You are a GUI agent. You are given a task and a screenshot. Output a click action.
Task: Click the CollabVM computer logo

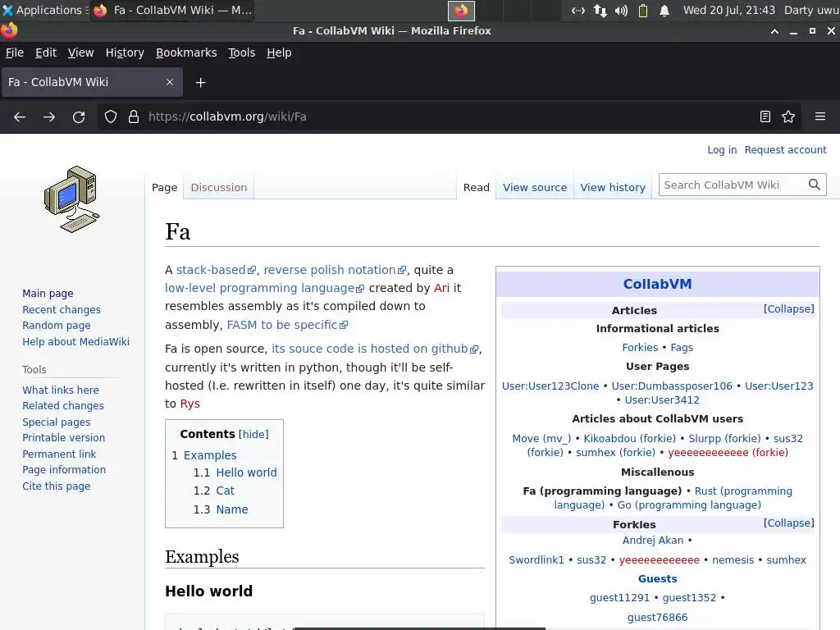72,199
